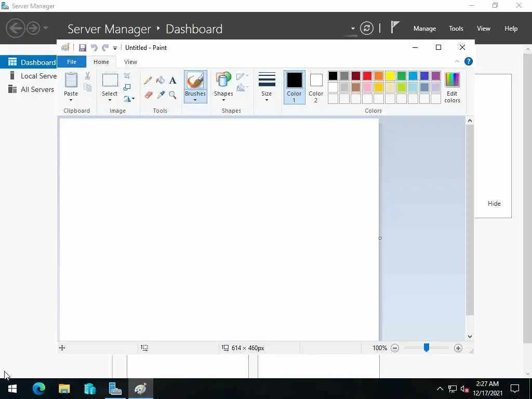Select the Text tool
The width and height of the screenshot is (532, 399).
coord(172,81)
